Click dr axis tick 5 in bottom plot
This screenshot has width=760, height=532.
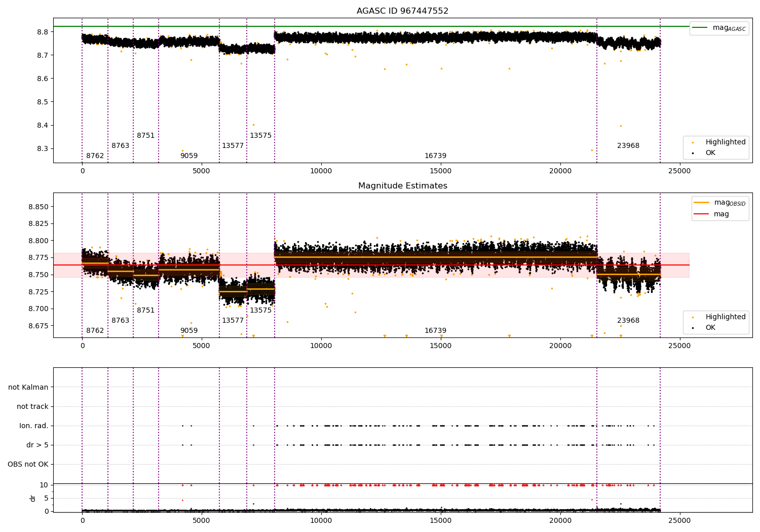(46, 498)
